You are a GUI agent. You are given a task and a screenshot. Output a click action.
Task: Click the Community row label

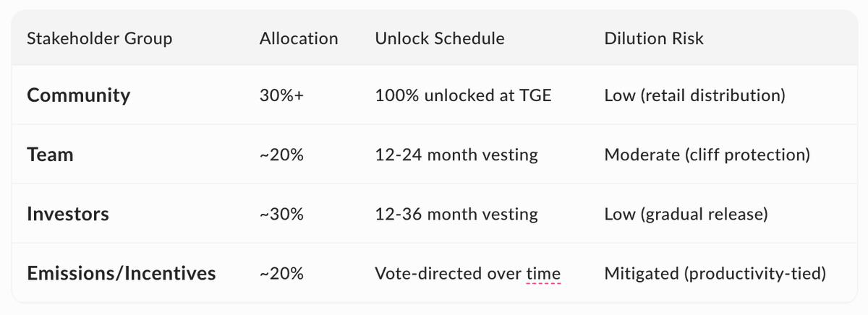[x=79, y=95]
